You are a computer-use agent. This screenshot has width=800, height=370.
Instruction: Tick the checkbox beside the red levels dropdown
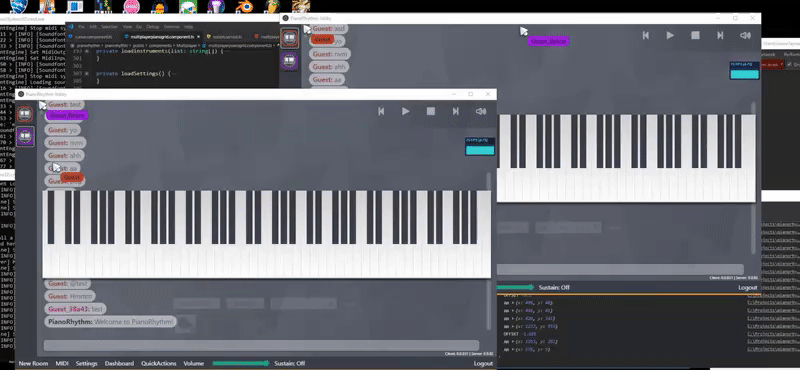click(789, 64)
